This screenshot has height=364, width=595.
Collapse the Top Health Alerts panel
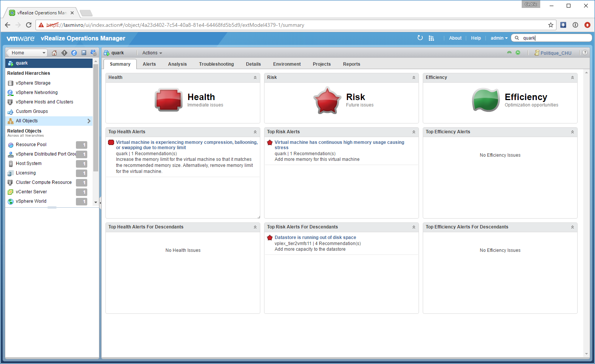point(255,132)
